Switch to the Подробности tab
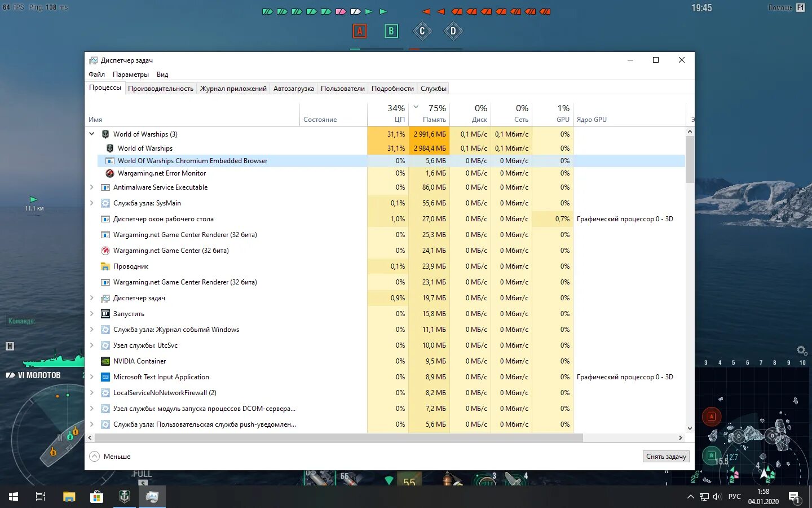The height and width of the screenshot is (508, 812). [392, 89]
